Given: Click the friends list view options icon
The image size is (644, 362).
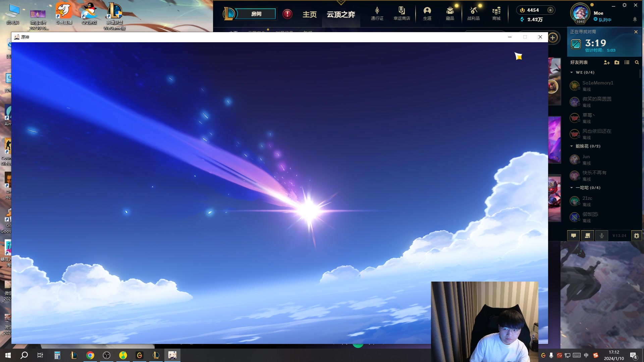Looking at the screenshot, I should pos(627,62).
